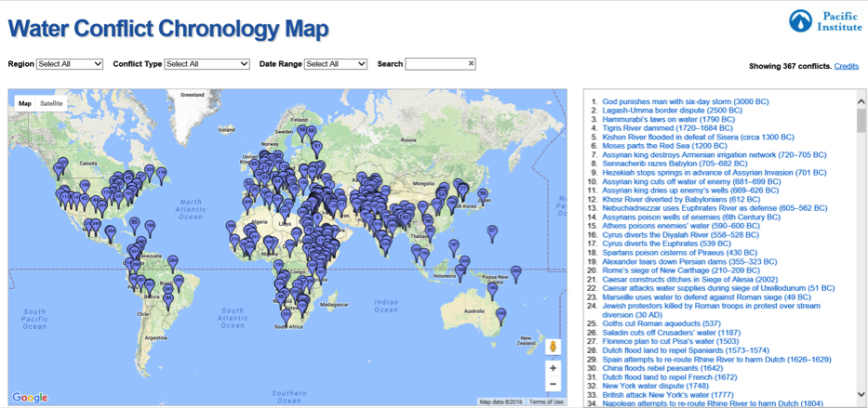Screen dimensions: 868x408
Task: Click 'Showing 367 conflicts.' text
Action: pos(790,66)
